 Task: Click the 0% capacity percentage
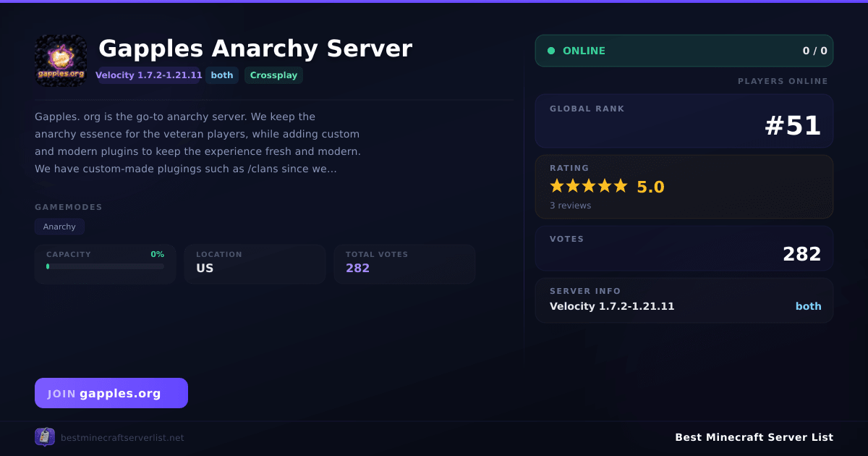[x=157, y=254]
